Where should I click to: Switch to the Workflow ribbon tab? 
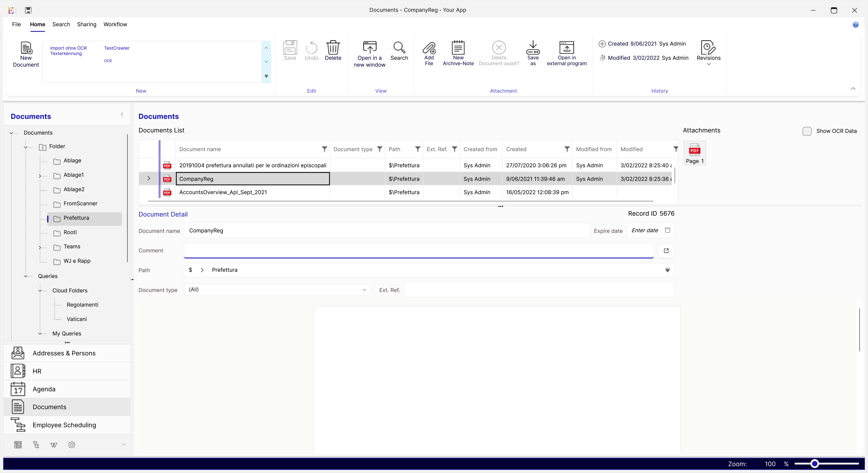click(x=115, y=24)
